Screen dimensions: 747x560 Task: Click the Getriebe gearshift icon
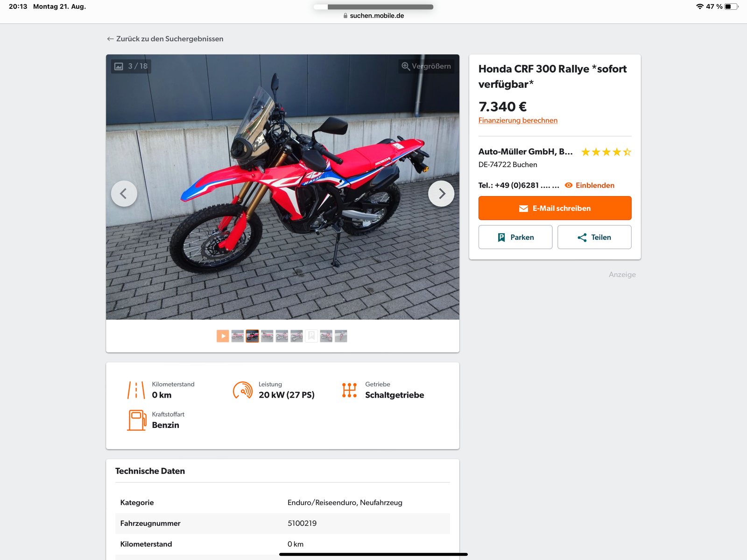coord(349,390)
